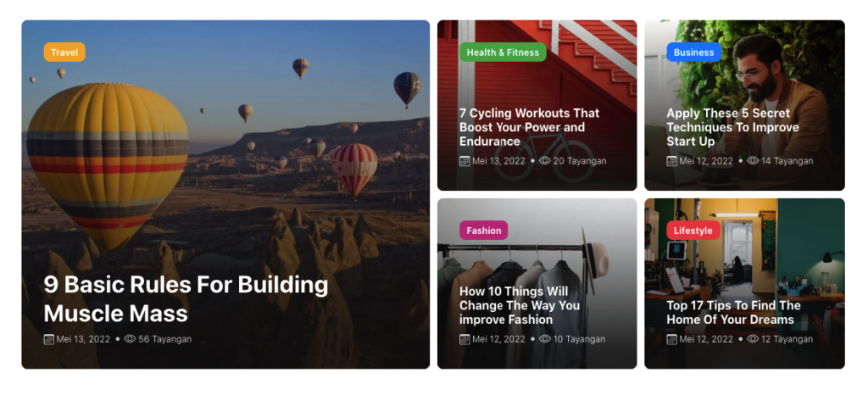
Task: Select the blue Business category badge
Action: (x=693, y=53)
